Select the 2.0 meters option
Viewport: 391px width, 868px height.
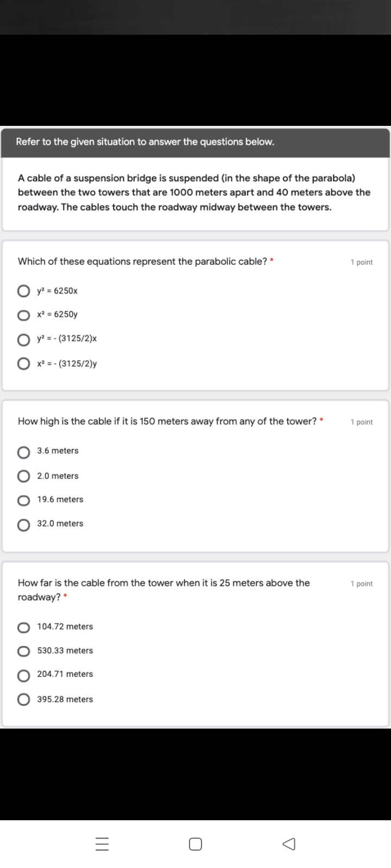coord(23,476)
